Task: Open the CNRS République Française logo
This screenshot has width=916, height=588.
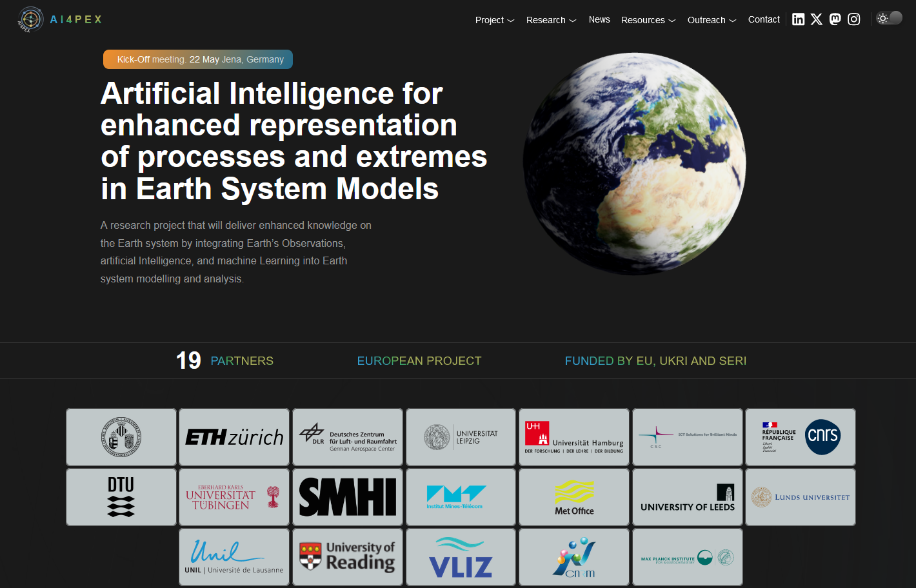Action: pos(801,437)
